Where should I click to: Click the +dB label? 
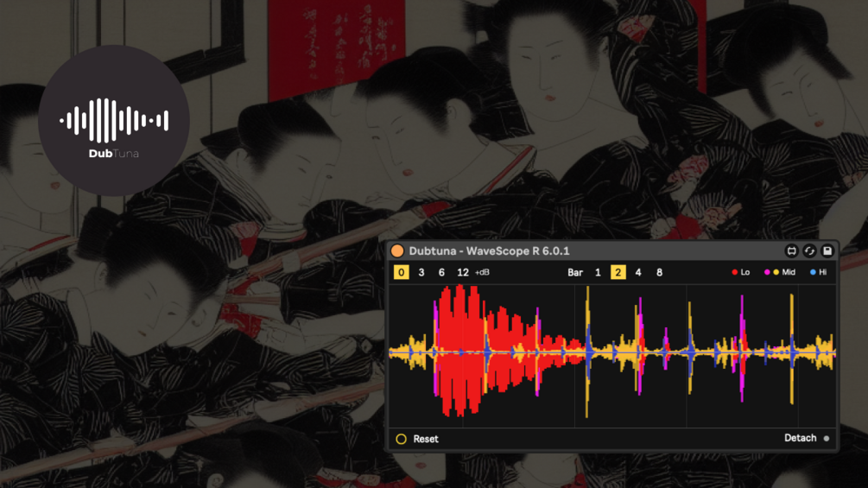coord(482,272)
